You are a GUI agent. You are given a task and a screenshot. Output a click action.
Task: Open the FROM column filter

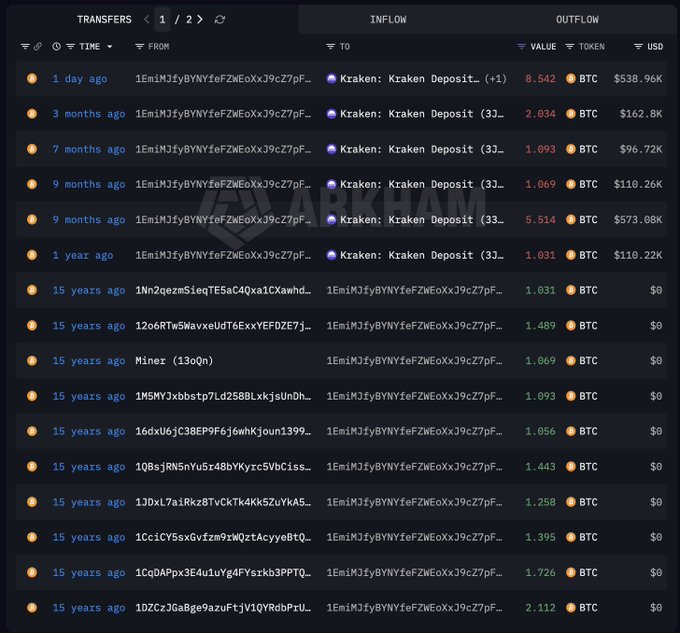pyautogui.click(x=139, y=46)
